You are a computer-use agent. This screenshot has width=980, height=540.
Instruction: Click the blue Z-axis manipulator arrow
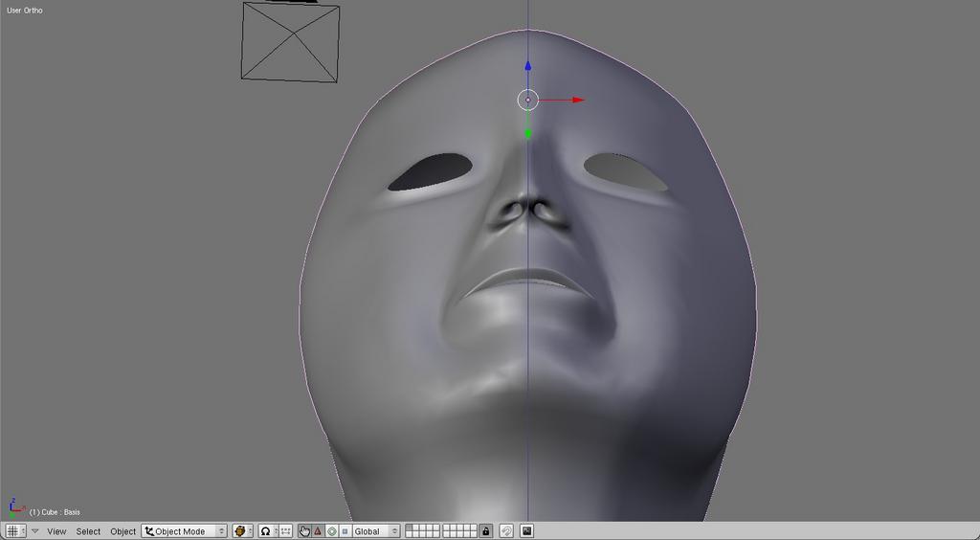click(x=528, y=66)
